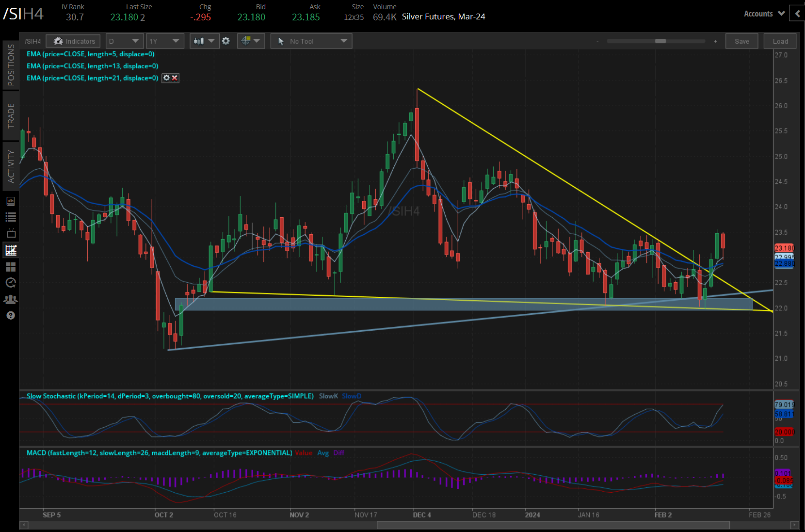Open the ACTIVITY side tab
Viewport: 805px width, 532px height.
pos(11,166)
